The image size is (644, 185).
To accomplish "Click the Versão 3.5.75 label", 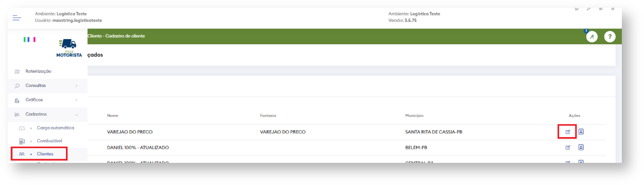I will pyautogui.click(x=403, y=20).
